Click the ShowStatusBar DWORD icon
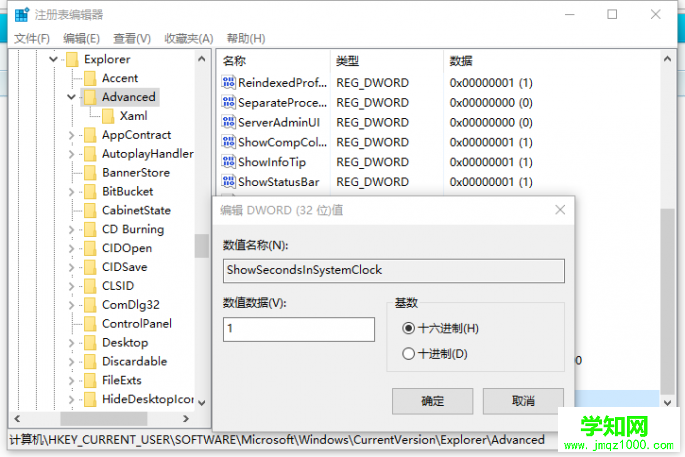 click(228, 182)
